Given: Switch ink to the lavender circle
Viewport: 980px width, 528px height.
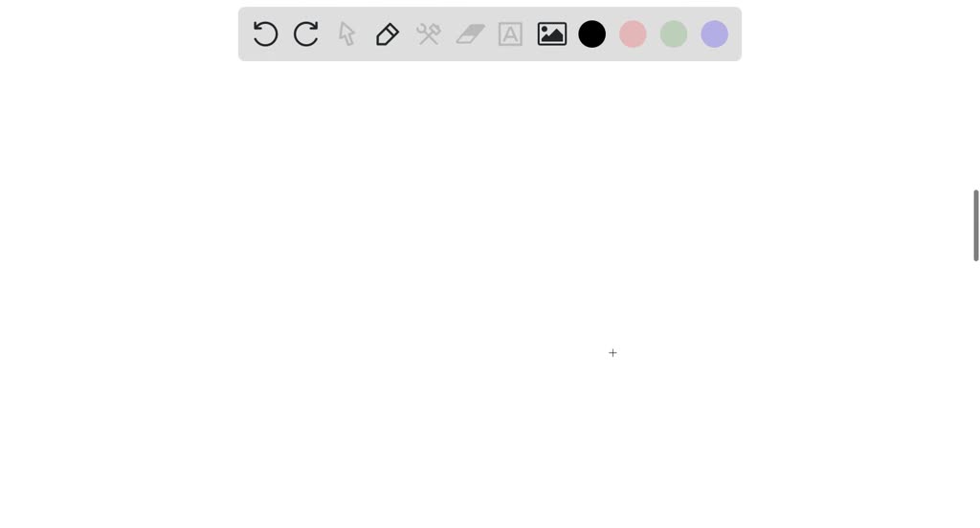Looking at the screenshot, I should pyautogui.click(x=714, y=33).
